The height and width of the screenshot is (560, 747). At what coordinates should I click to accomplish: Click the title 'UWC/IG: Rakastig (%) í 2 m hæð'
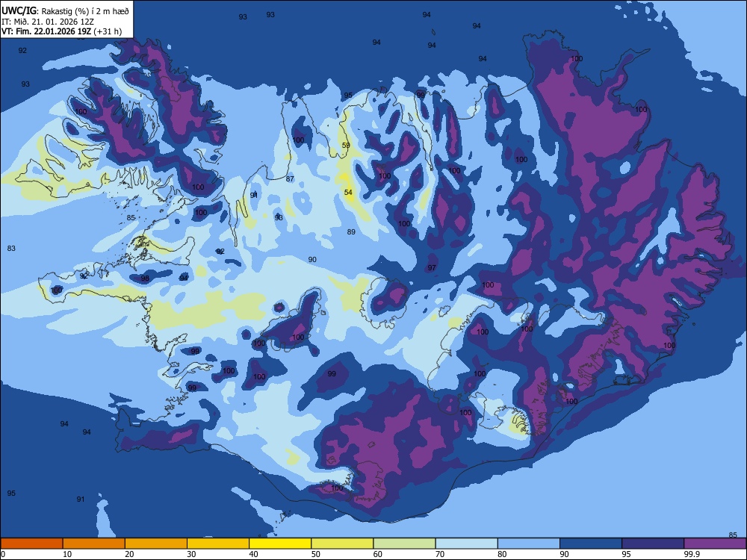point(65,10)
